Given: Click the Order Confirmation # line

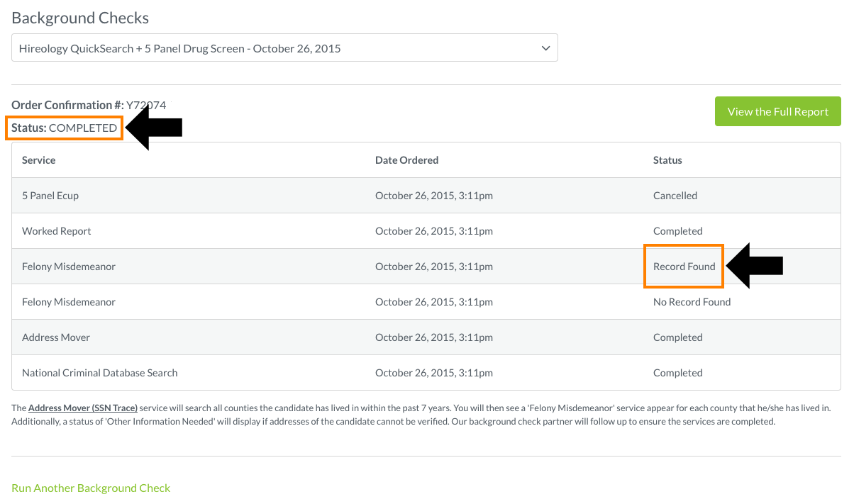Looking at the screenshot, I should coord(89,105).
